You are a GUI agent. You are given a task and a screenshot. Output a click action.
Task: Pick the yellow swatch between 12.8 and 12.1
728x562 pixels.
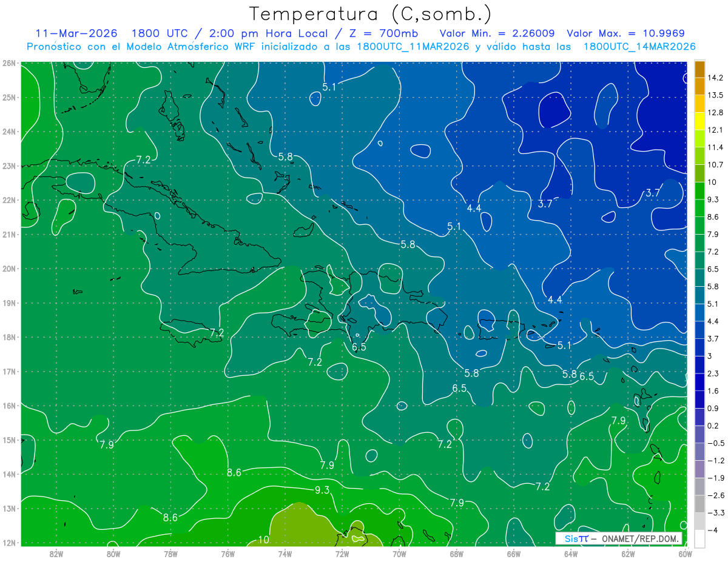click(699, 121)
